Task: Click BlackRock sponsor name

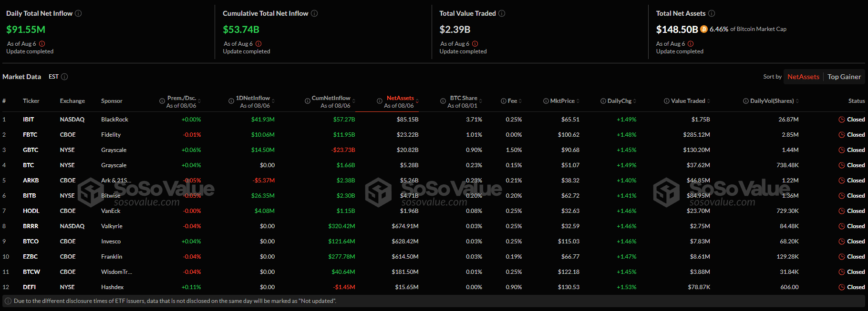Action: [114, 120]
